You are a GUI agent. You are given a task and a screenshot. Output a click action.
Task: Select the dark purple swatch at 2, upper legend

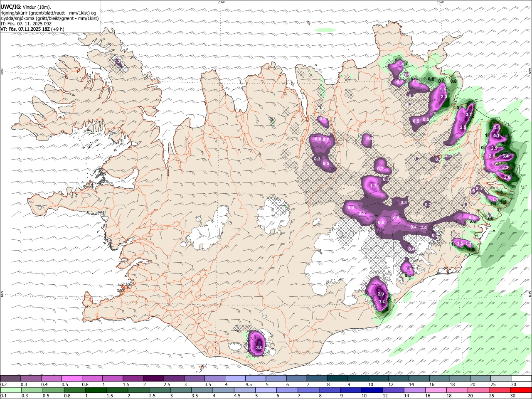[153, 379]
